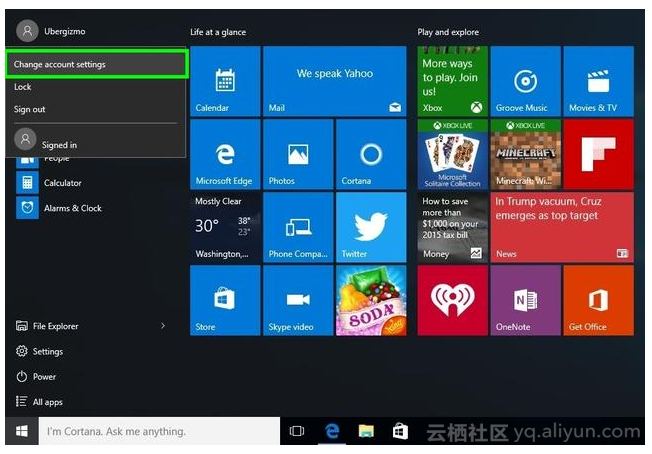Open the Movies & TV tile
652x454 pixels.
(x=599, y=81)
